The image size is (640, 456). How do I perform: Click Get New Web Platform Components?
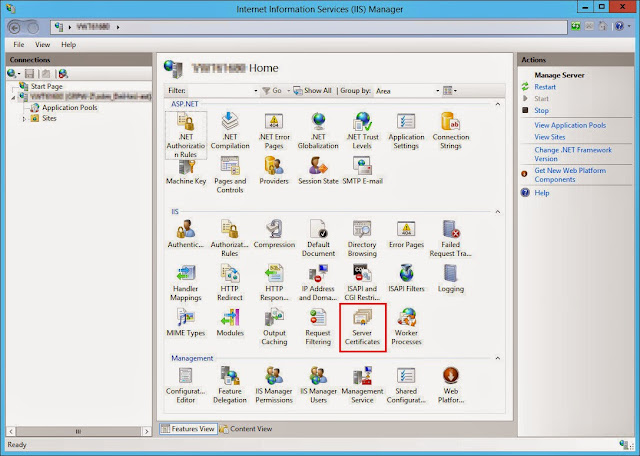570,175
